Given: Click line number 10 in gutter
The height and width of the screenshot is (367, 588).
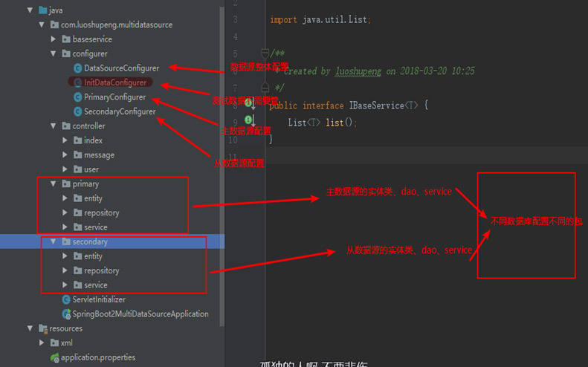Looking at the screenshot, I should click(233, 140).
